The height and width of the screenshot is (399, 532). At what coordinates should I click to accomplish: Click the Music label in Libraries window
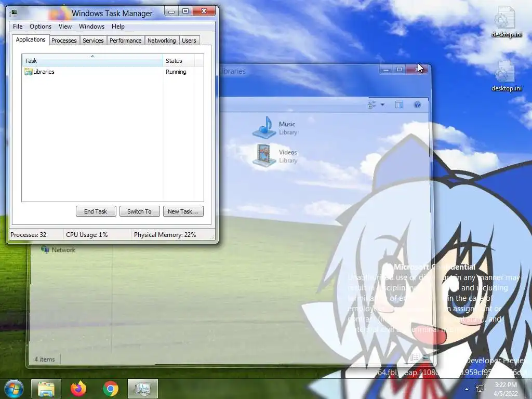point(287,124)
